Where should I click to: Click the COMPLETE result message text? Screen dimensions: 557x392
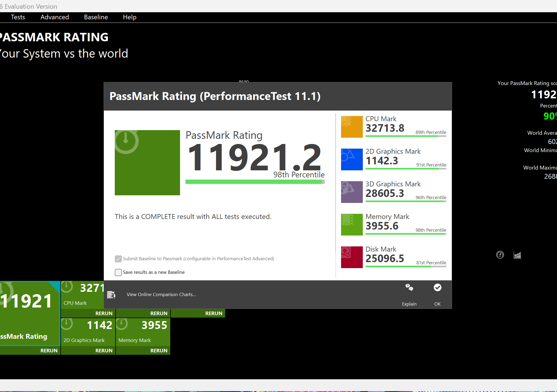(193, 217)
